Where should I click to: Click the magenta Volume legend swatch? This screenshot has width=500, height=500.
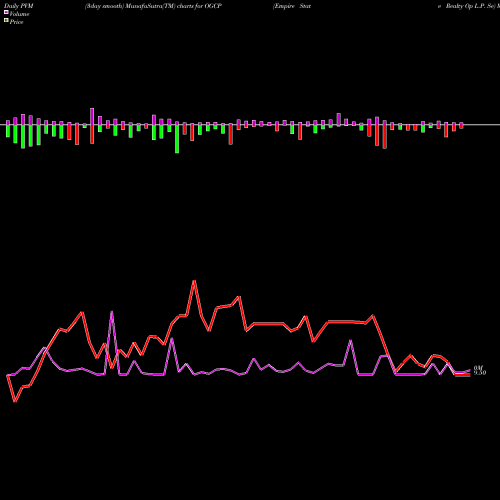[x=6, y=13]
